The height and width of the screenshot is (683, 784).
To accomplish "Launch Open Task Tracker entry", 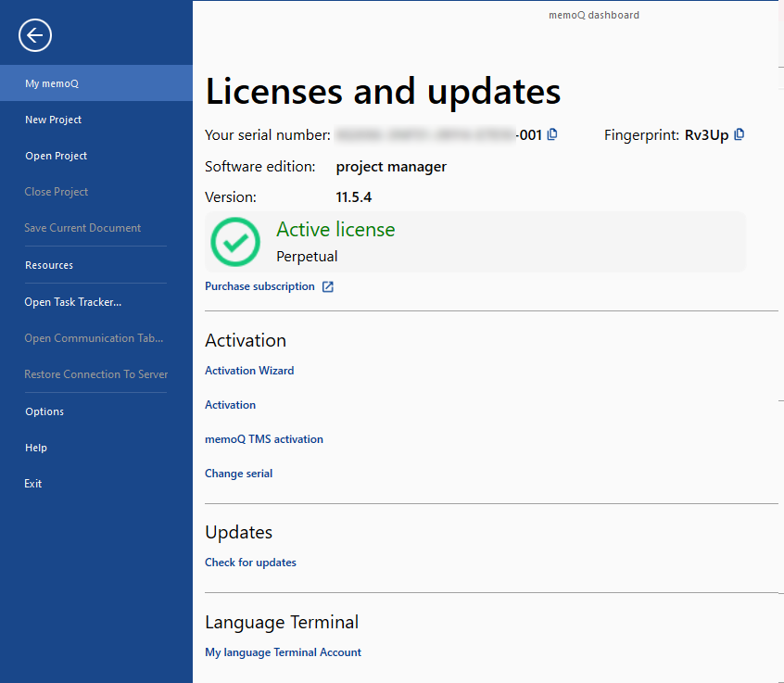I will 96,302.
